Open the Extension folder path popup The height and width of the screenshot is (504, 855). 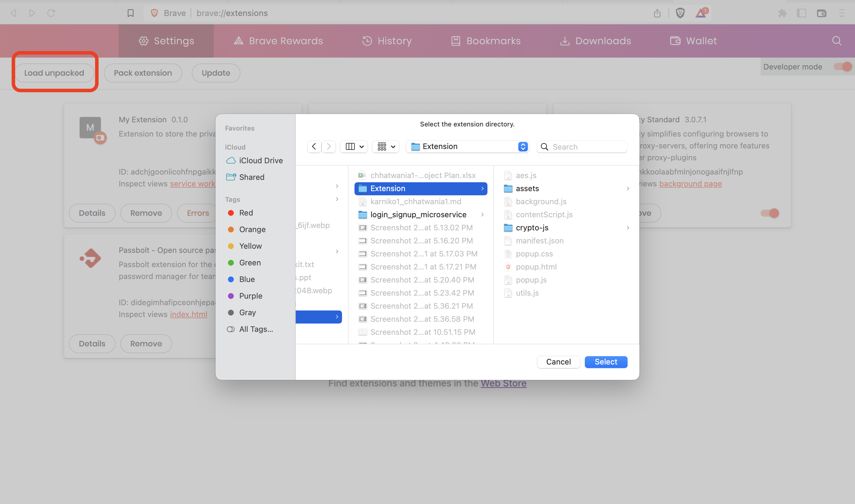[x=467, y=146]
